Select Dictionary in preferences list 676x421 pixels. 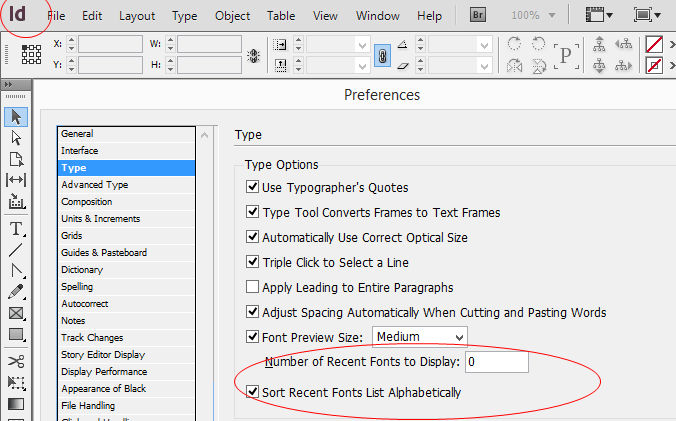point(126,270)
